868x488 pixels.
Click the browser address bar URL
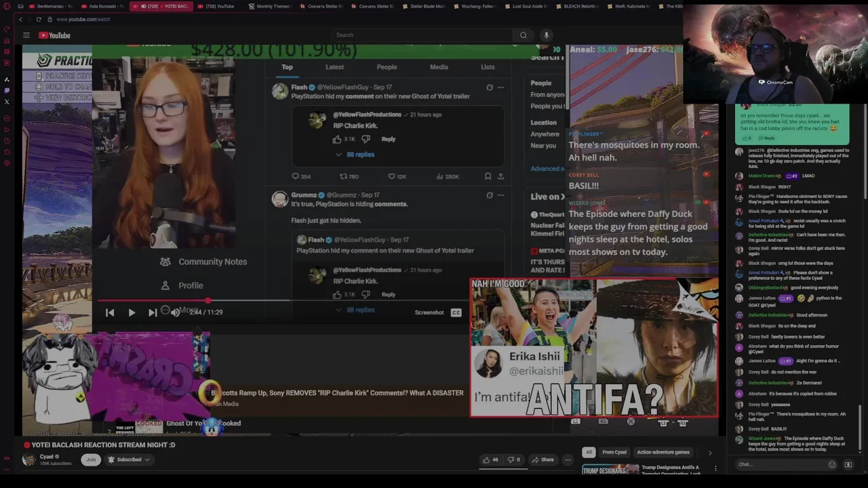click(x=83, y=19)
